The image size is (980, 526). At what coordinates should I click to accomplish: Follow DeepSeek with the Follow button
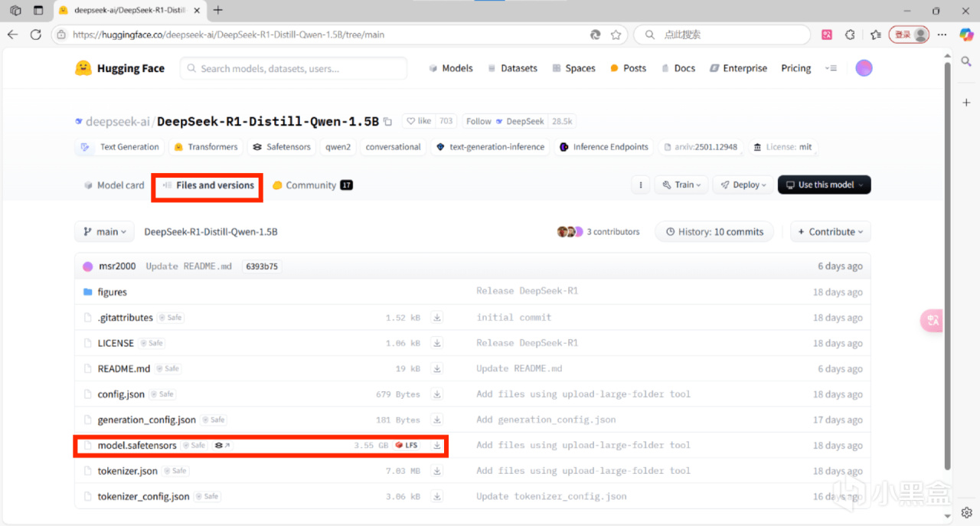pos(505,121)
